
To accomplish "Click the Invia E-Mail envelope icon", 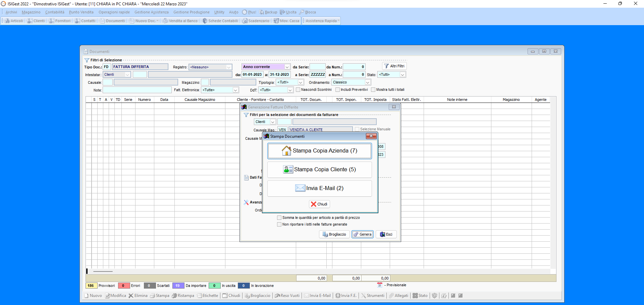I will (x=300, y=188).
